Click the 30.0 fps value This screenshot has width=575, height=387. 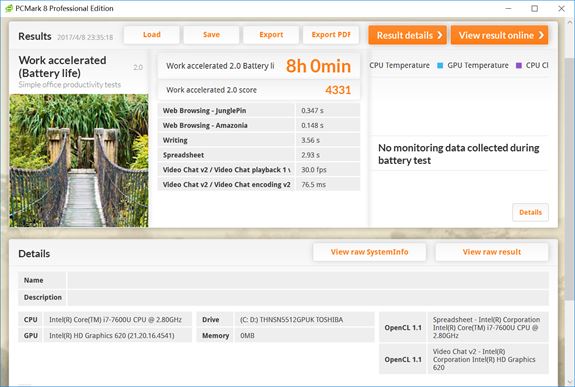point(314,169)
